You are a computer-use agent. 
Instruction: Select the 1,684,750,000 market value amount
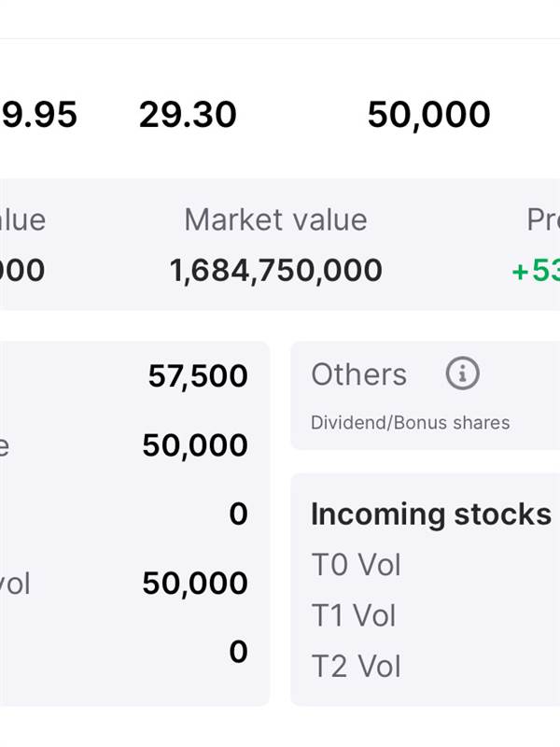tap(275, 270)
